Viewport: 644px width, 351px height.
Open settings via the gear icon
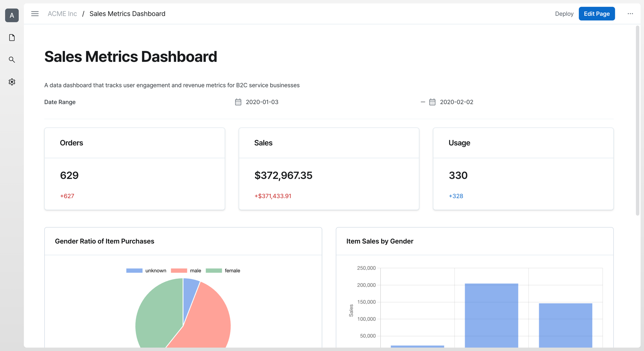[12, 82]
